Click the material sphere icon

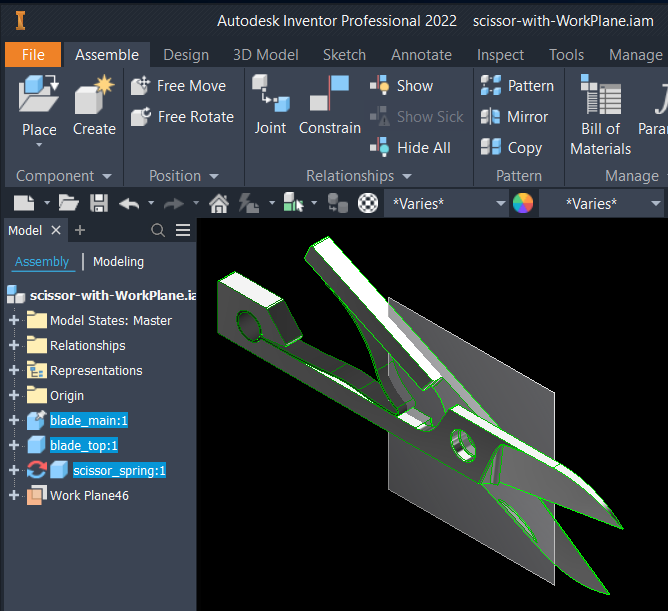pos(368,203)
